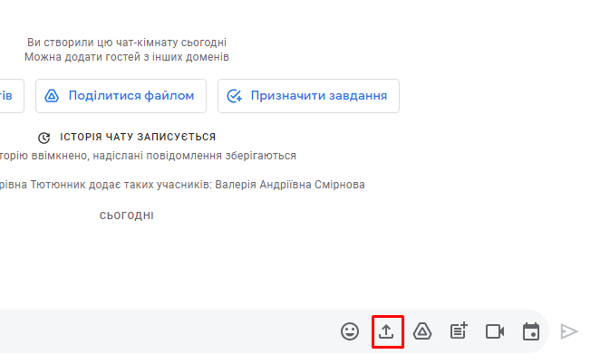Screen dimensions: 610x364
Task: Click the ІСТОРІЯ ЧАТУ ЗАПИСУЄТЬСЯ heading
Action: click(137, 138)
